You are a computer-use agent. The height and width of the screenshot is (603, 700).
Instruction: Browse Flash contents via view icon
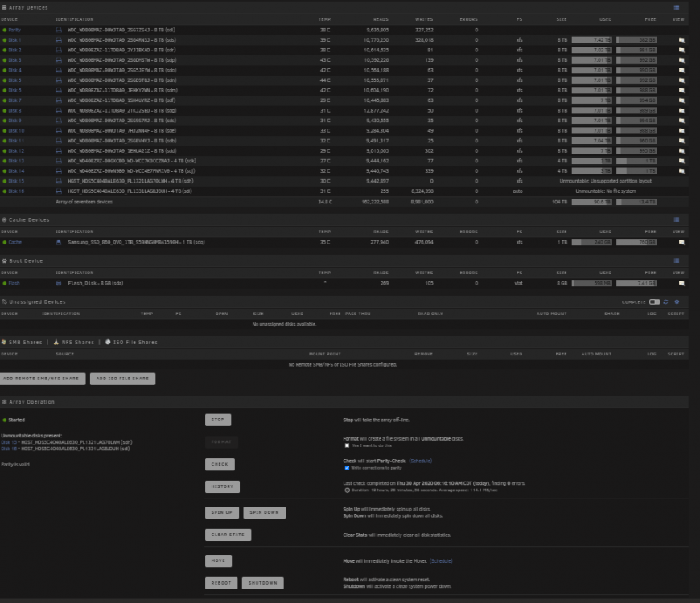pyautogui.click(x=681, y=283)
